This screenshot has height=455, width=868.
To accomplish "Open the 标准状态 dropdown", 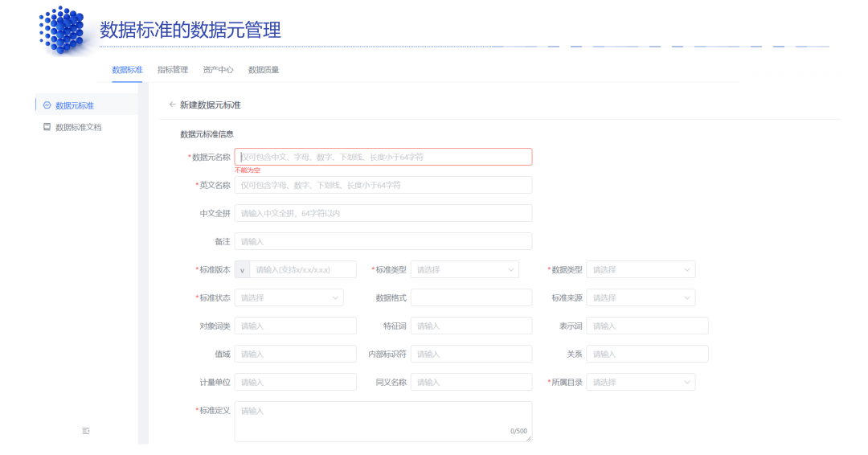I will point(289,297).
